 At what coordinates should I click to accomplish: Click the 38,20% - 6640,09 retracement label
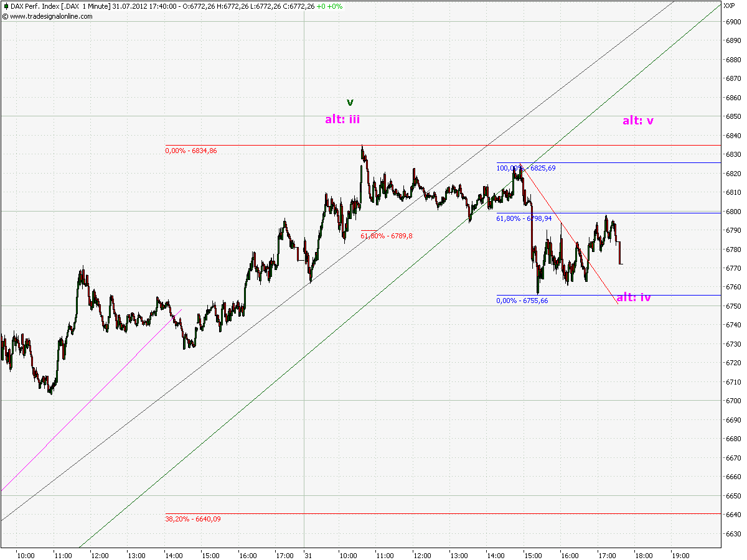point(192,518)
